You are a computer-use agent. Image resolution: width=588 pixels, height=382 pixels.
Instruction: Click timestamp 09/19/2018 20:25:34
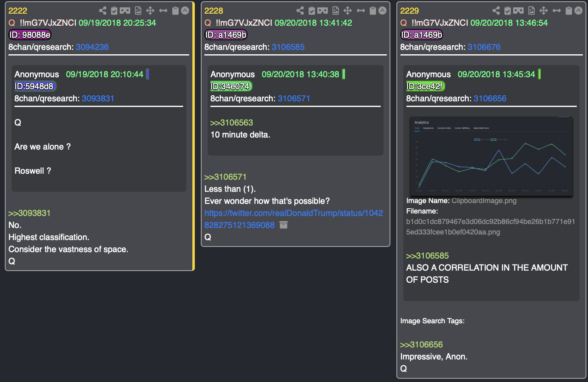[117, 23]
